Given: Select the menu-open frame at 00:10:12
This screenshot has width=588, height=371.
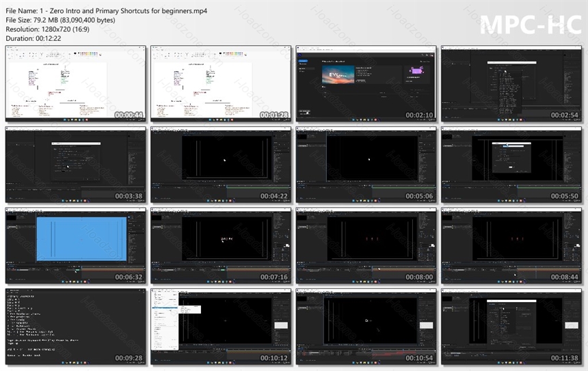Looking at the screenshot, I should point(221,327).
